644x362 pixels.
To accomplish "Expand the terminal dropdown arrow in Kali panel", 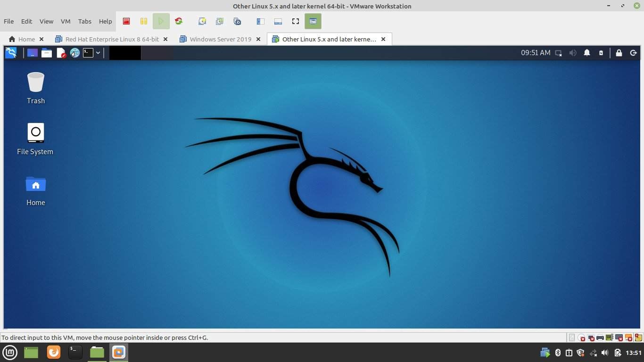I will pyautogui.click(x=98, y=53).
